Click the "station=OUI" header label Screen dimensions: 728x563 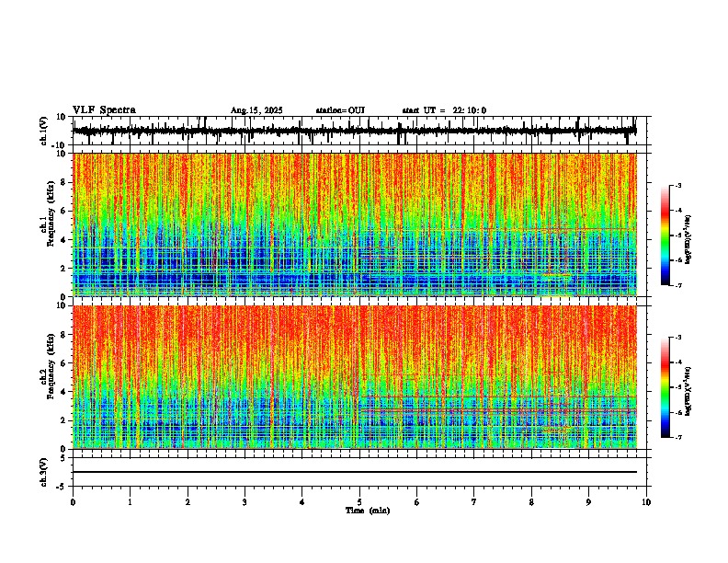coord(340,110)
